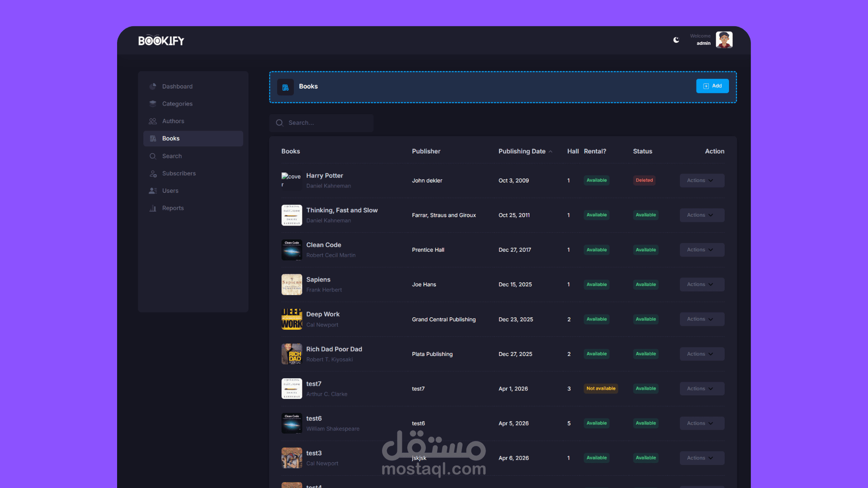Click the date Apr 1, 2026
Screen dimensions: 868x488
click(513, 389)
